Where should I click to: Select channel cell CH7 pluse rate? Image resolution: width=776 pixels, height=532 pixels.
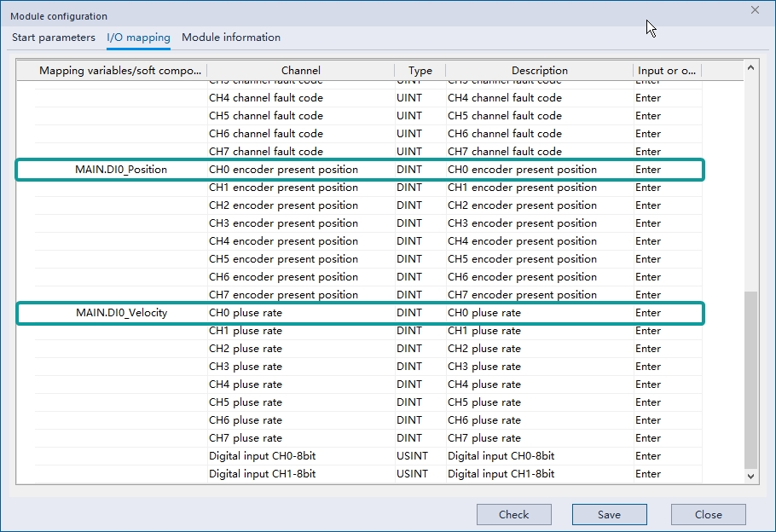pos(301,438)
